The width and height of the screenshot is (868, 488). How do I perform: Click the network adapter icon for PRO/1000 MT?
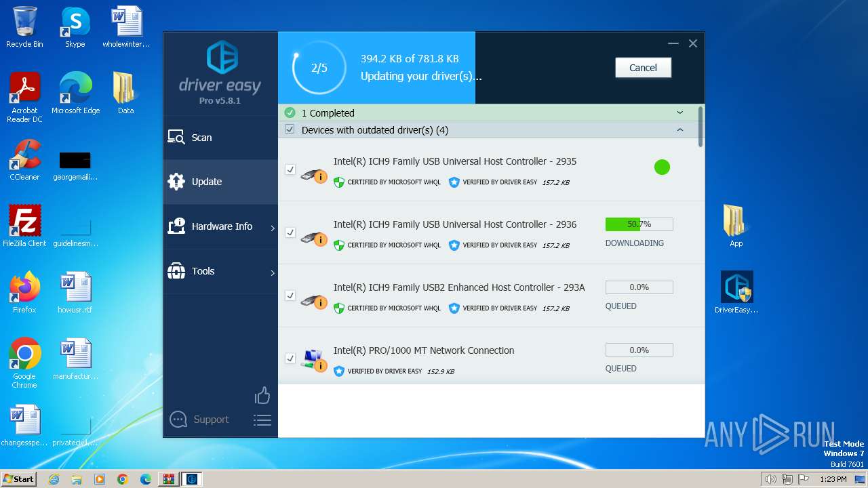click(313, 360)
